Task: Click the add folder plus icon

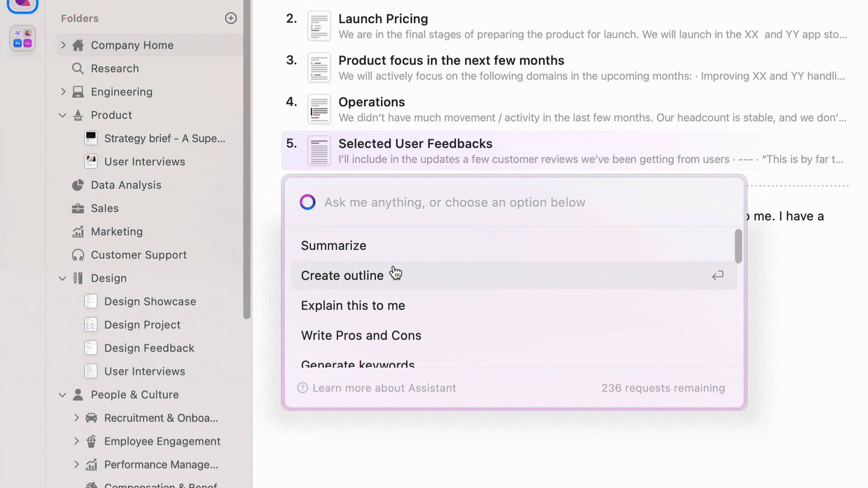Action: click(231, 18)
